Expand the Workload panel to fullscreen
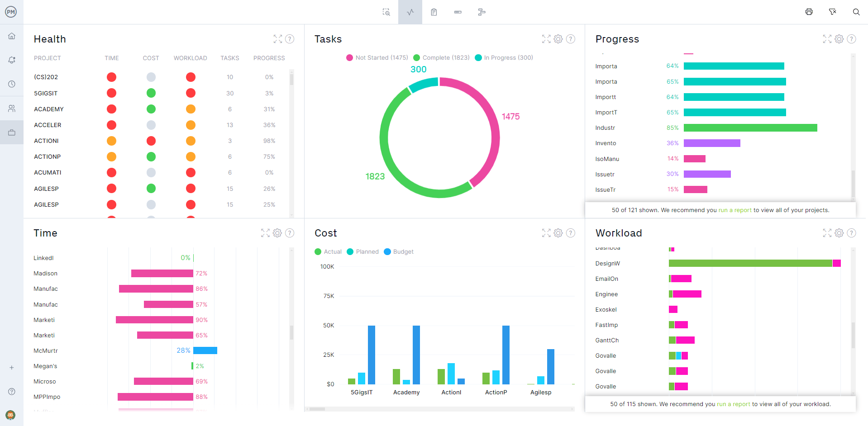The image size is (868, 426). (x=827, y=233)
